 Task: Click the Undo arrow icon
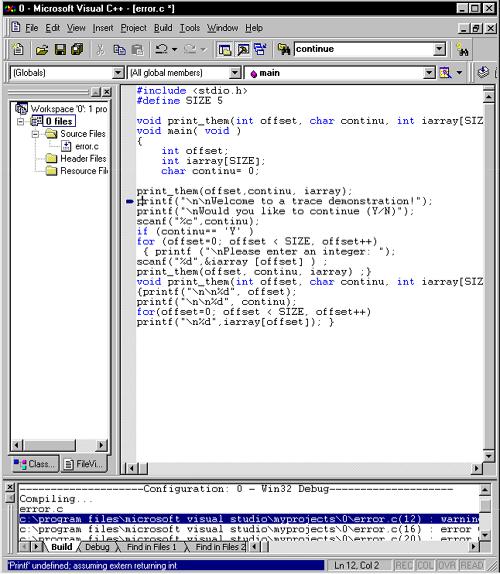pos(161,49)
